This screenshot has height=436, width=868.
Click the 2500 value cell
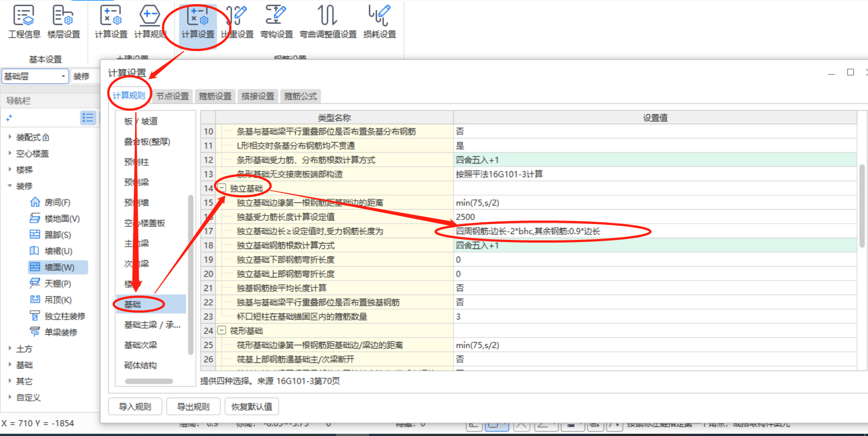point(655,217)
